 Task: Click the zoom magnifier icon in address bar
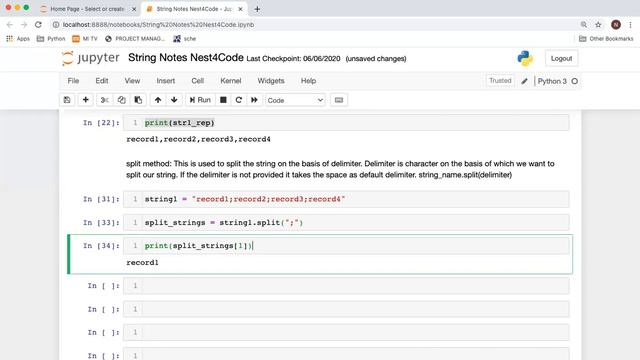[x=584, y=24]
